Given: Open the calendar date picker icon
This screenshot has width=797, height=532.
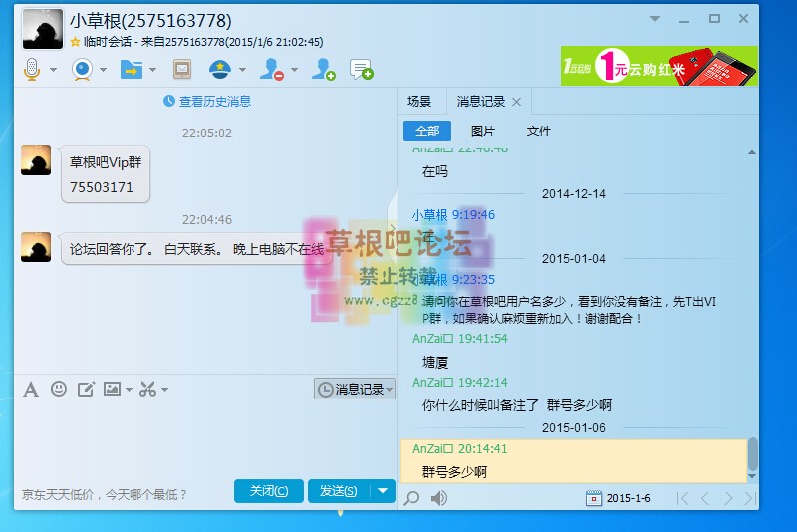Looking at the screenshot, I should tap(593, 498).
